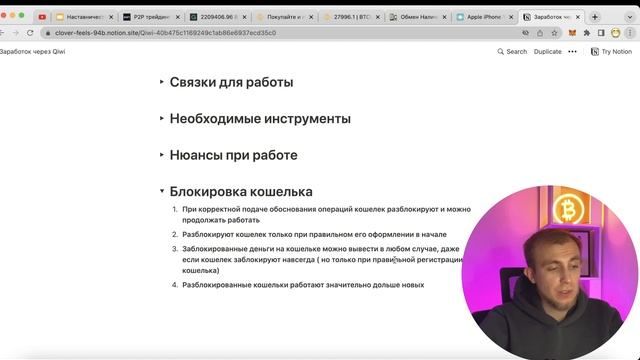
Task: Click list item Разблокированные кошельки работают значительно дольше
Action: (x=303, y=285)
